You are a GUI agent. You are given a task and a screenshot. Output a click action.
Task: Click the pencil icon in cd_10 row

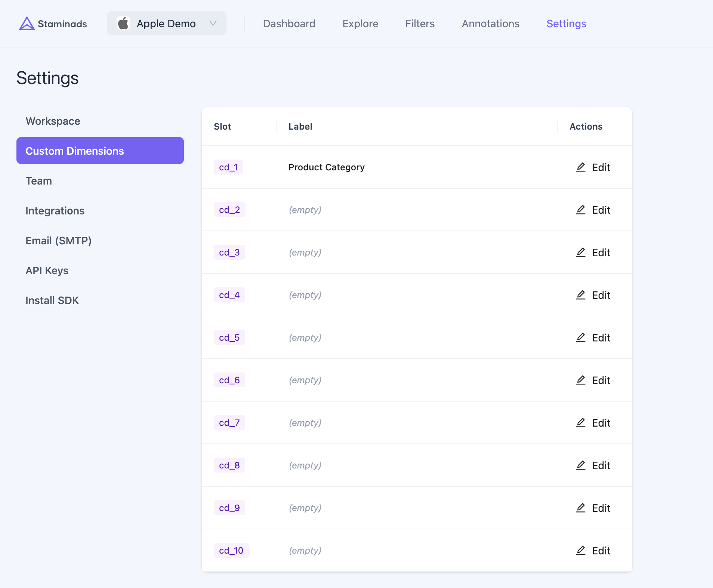581,550
